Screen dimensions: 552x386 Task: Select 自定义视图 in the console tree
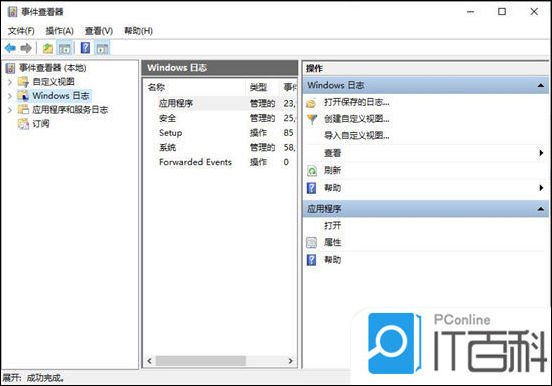[54, 82]
